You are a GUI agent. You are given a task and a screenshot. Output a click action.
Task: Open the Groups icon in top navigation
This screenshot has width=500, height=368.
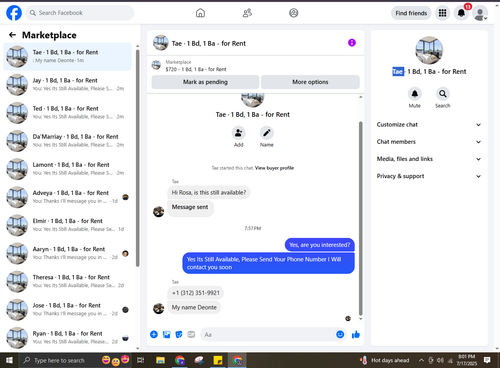click(x=294, y=13)
